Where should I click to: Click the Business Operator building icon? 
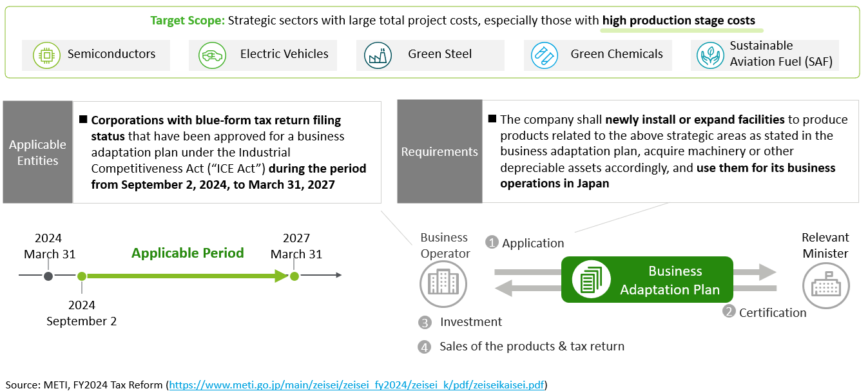coord(443,283)
